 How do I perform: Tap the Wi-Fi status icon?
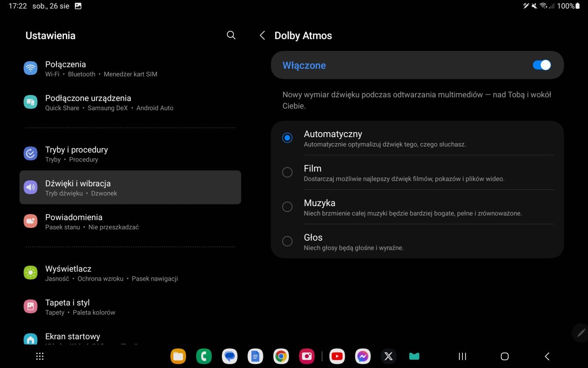(x=543, y=6)
